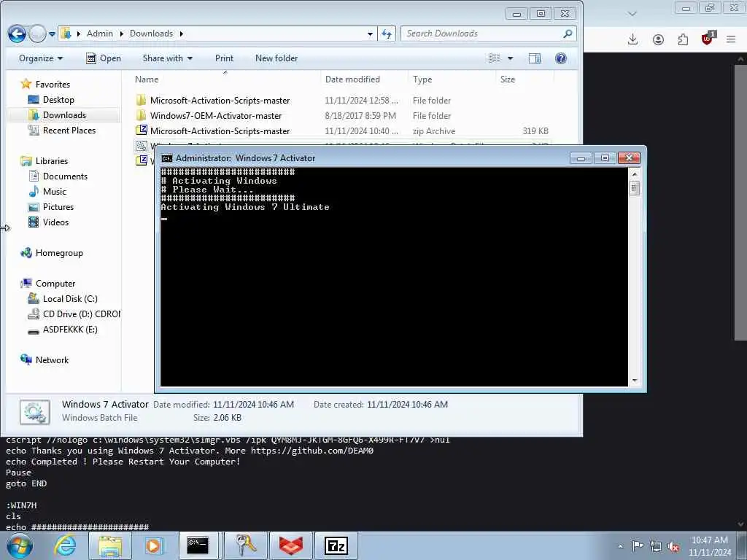Open browser extensions puzzle icon
Image resolution: width=747 pixels, height=560 pixels.
tap(683, 39)
